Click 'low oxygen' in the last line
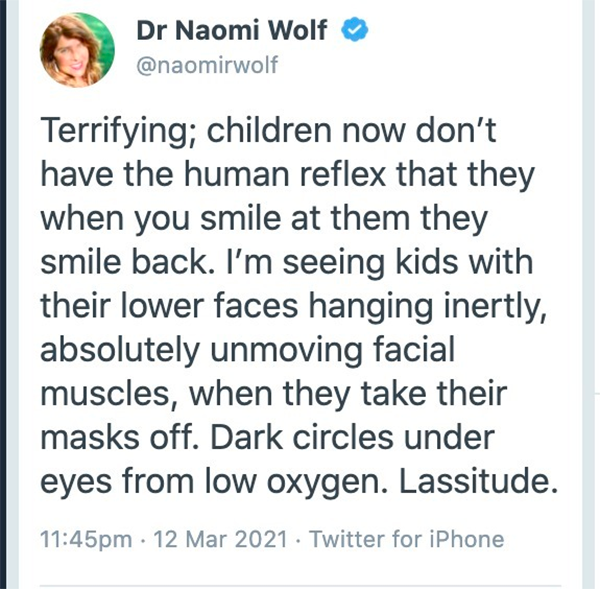This screenshot has width=600, height=589. click(x=297, y=483)
